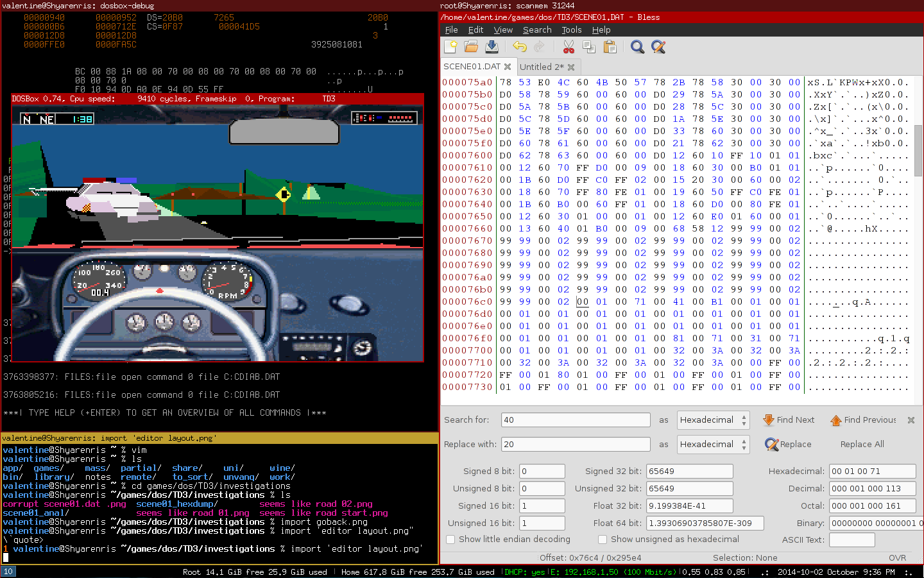
Task: Click the offset label 00007730 in hex view
Action: click(467, 387)
